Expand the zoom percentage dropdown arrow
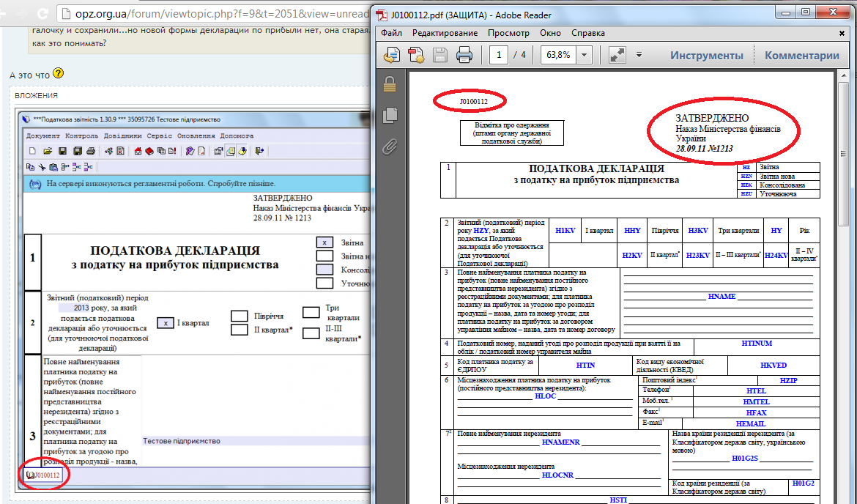Viewport: 857px width, 504px height. coord(585,55)
